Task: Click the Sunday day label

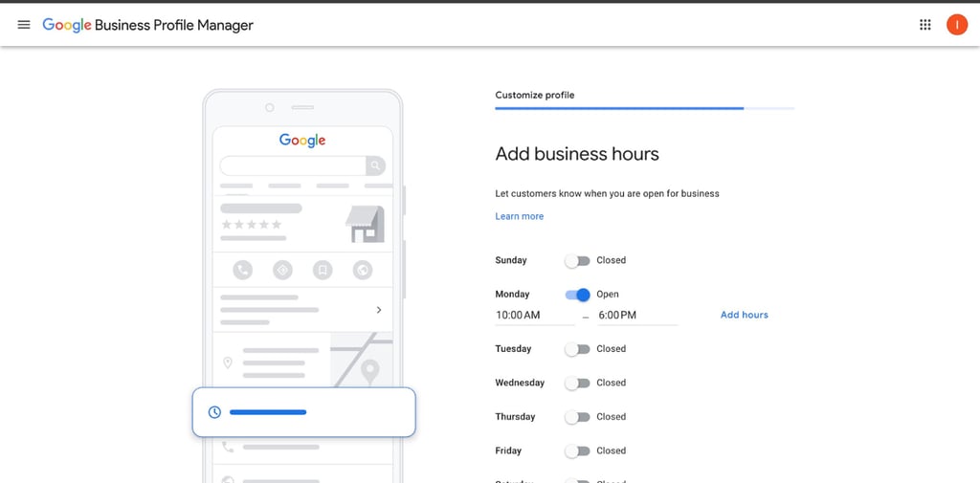Action: (511, 260)
